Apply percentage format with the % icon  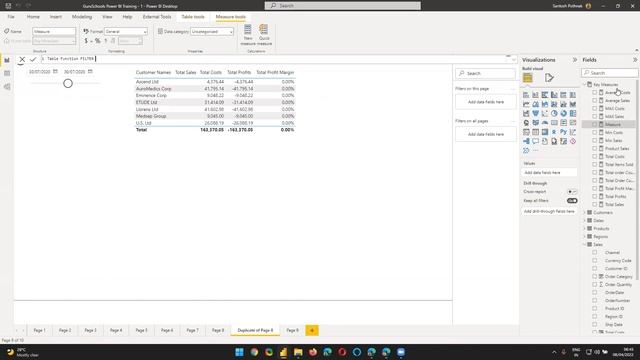pos(98,41)
